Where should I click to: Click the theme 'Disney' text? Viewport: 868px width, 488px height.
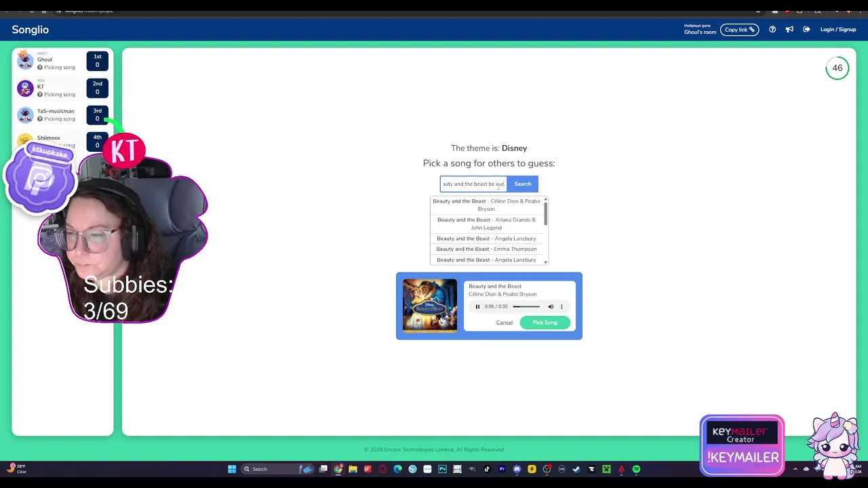514,148
